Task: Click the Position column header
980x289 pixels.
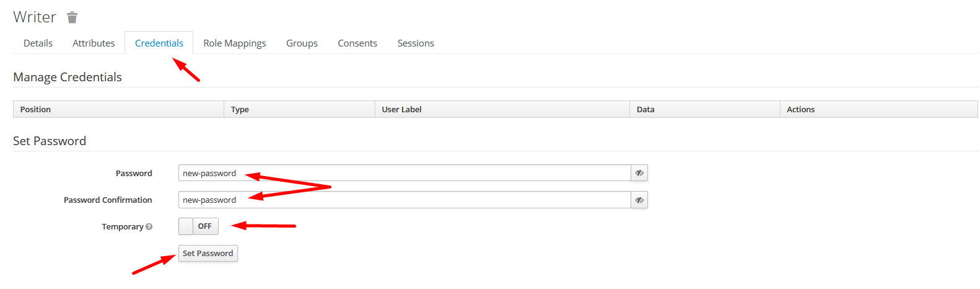Action: pyautogui.click(x=35, y=110)
